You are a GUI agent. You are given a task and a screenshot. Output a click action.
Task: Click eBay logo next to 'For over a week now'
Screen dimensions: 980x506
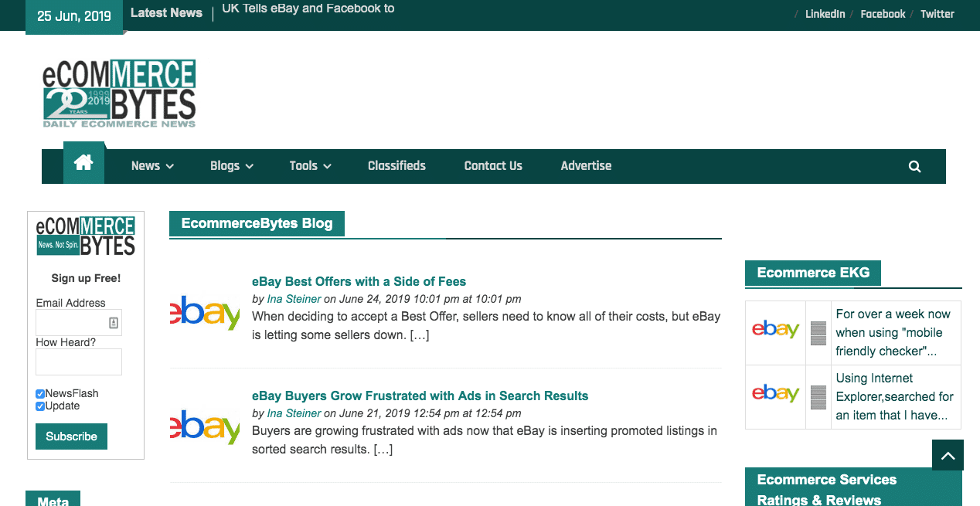pos(775,330)
